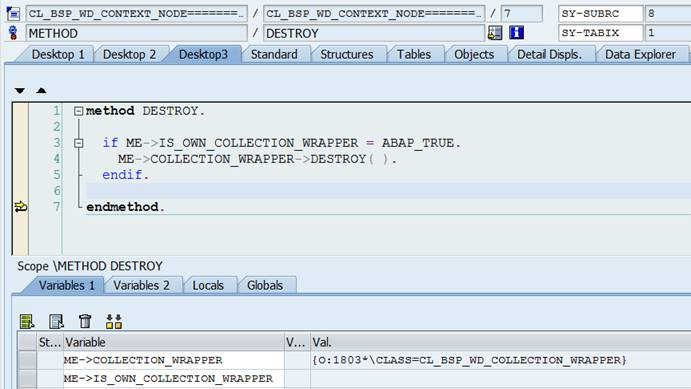Click the blue information icon beside DESTROY field
691x389 pixels.
[516, 33]
